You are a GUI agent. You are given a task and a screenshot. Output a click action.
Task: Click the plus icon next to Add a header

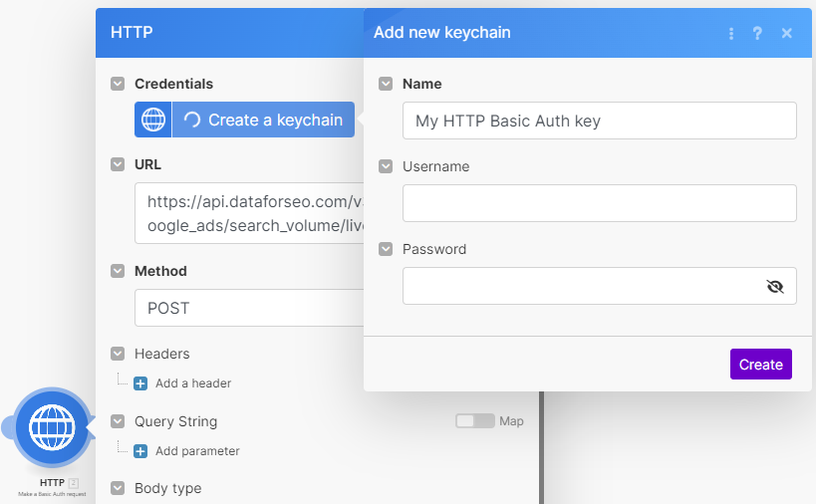pyautogui.click(x=140, y=383)
